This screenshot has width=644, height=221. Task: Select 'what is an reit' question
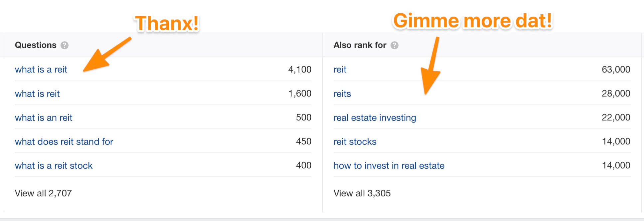(44, 118)
